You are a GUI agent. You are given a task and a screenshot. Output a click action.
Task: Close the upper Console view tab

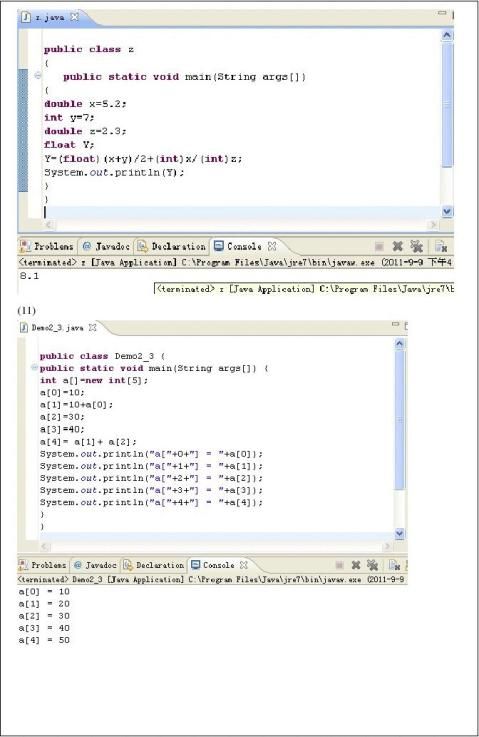272,246
